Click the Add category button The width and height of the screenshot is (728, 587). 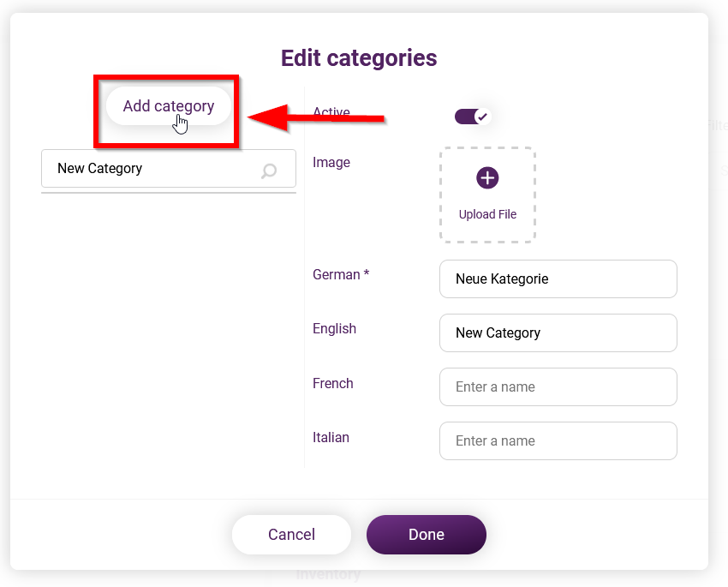point(169,106)
